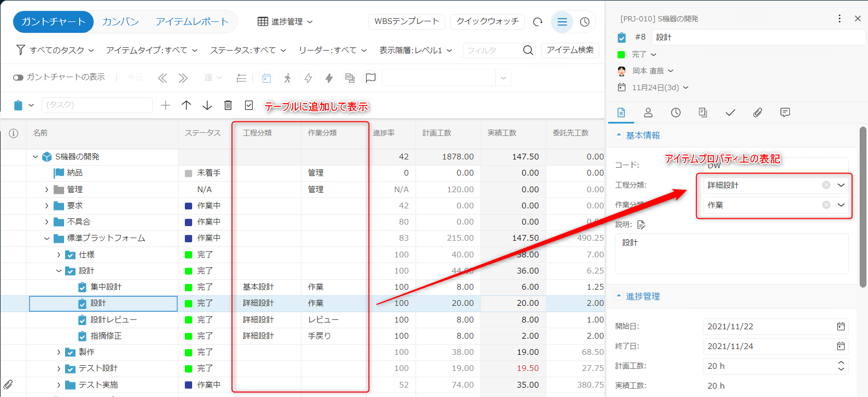The height and width of the screenshot is (397, 868).
Task: Click the plus icon to add task
Action: click(166, 105)
